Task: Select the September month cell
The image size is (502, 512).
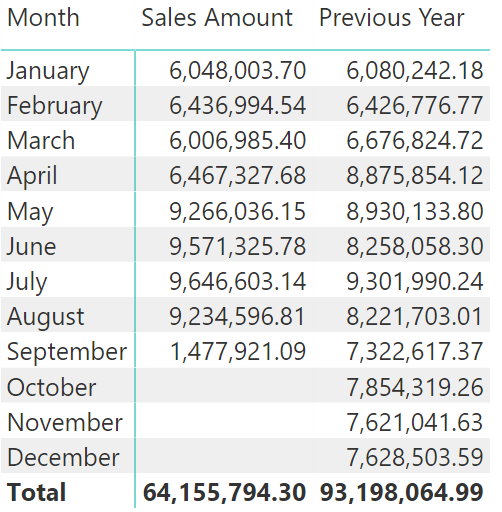Action: [x=67, y=352]
